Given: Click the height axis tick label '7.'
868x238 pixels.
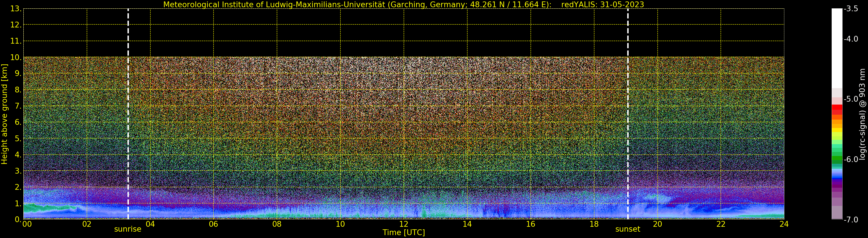Looking at the screenshot, I should point(18,106).
